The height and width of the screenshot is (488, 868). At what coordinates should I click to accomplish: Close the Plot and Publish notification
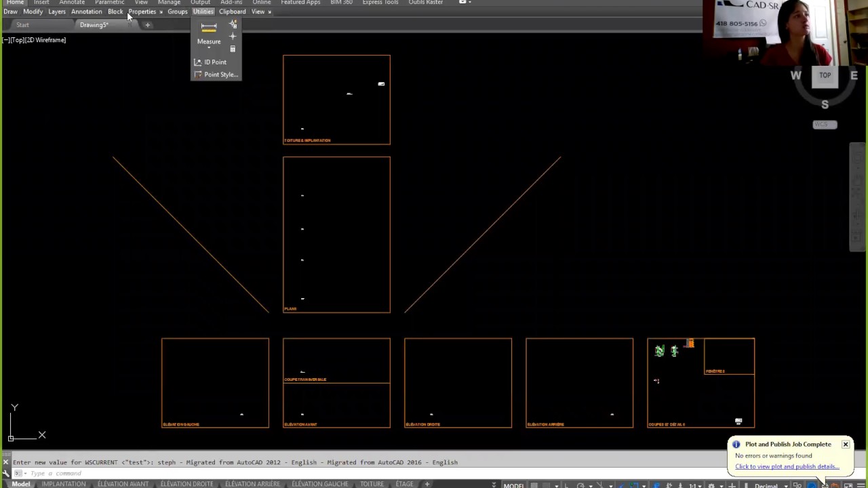[x=846, y=445]
